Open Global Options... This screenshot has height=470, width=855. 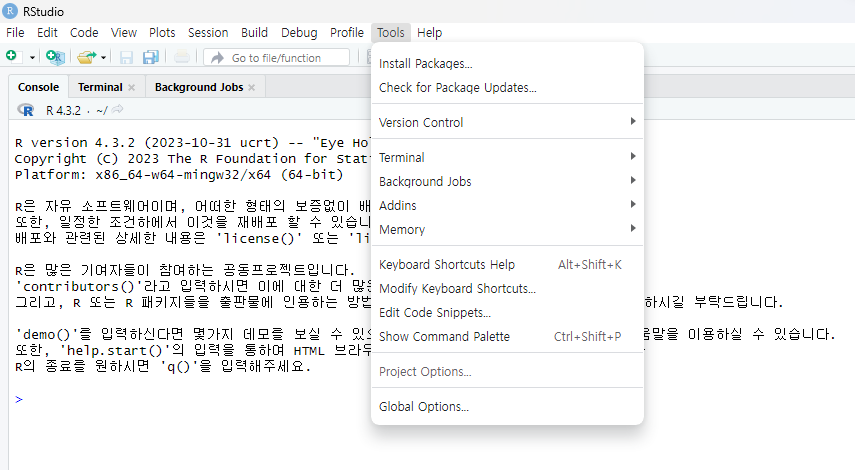[507, 406]
